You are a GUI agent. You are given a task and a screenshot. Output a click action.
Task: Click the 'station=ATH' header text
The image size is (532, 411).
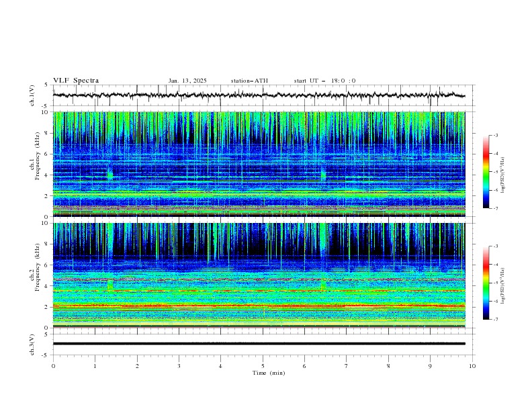[x=249, y=81]
